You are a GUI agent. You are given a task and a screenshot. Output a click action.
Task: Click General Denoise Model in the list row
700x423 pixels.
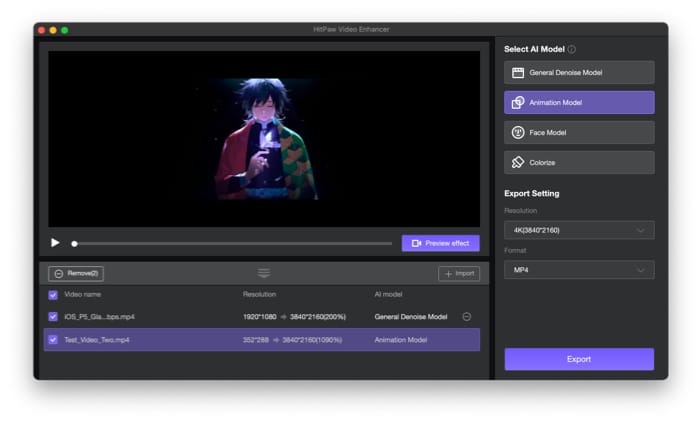tap(411, 317)
